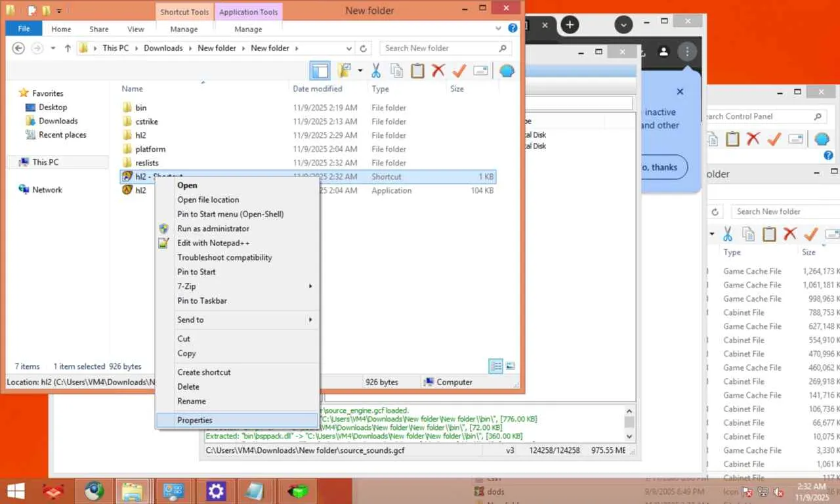
Task: Click the Properties icon in the Quick Access Toolbar
Action: pos(31,11)
